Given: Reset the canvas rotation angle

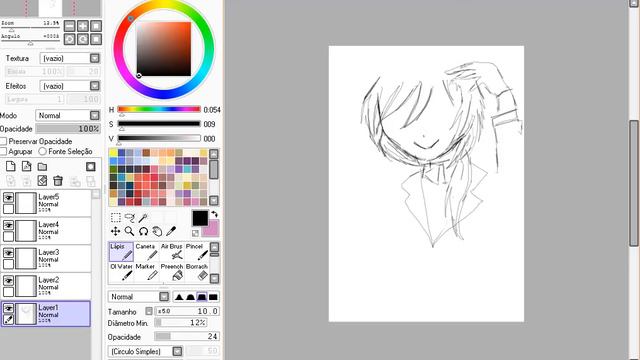Looking at the screenshot, I should coord(96,39).
